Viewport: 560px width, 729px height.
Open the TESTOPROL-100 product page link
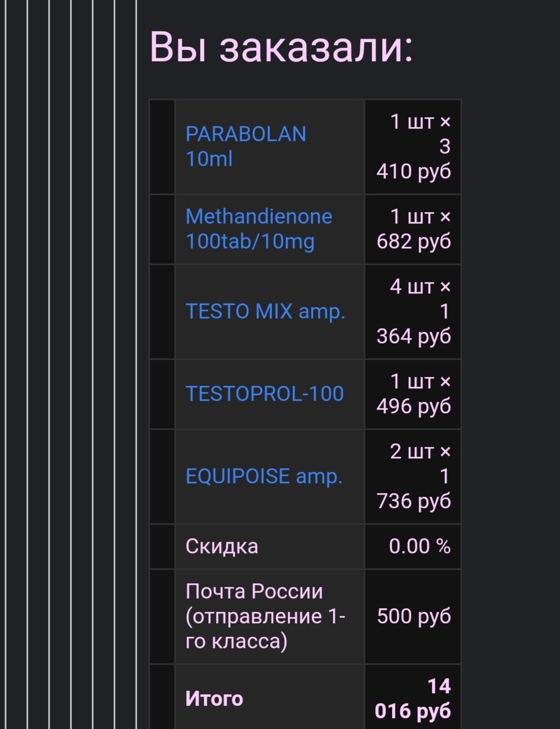coord(264,394)
